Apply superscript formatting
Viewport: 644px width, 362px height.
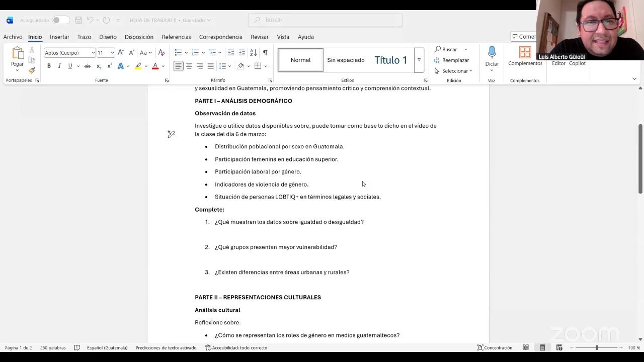[109, 66]
